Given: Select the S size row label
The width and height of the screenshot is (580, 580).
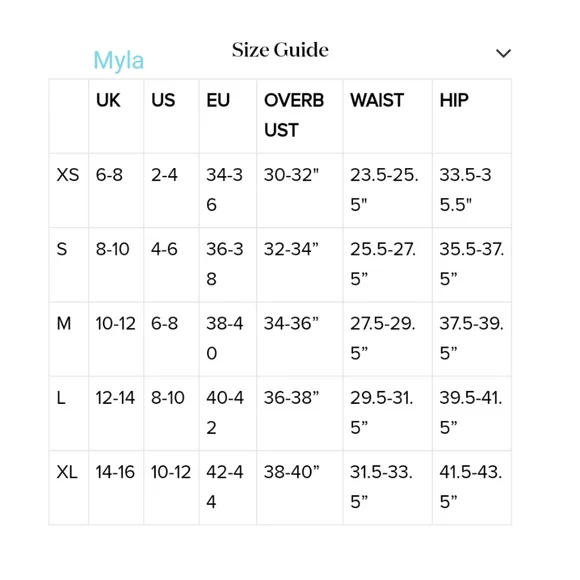Looking at the screenshot, I should 62,249.
